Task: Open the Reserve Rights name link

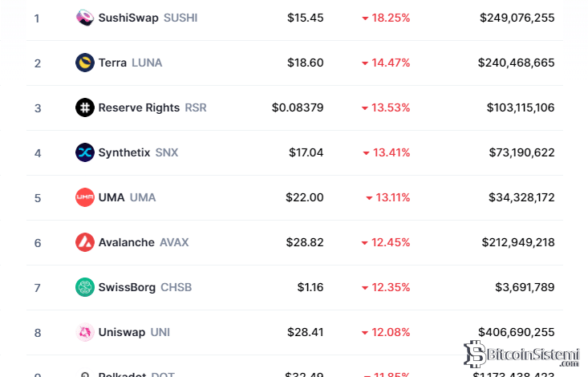Action: pyautogui.click(x=139, y=107)
